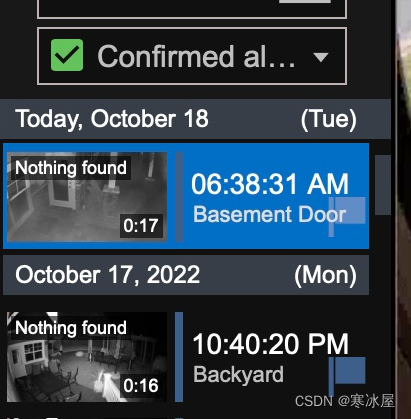Click the 0:16 duration badge

click(141, 386)
